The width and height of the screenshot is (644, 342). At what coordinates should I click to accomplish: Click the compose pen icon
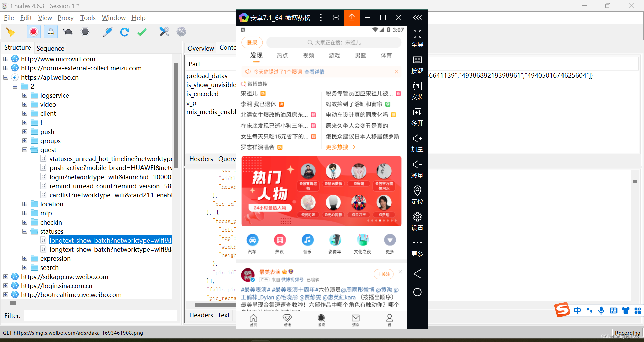[x=107, y=32]
